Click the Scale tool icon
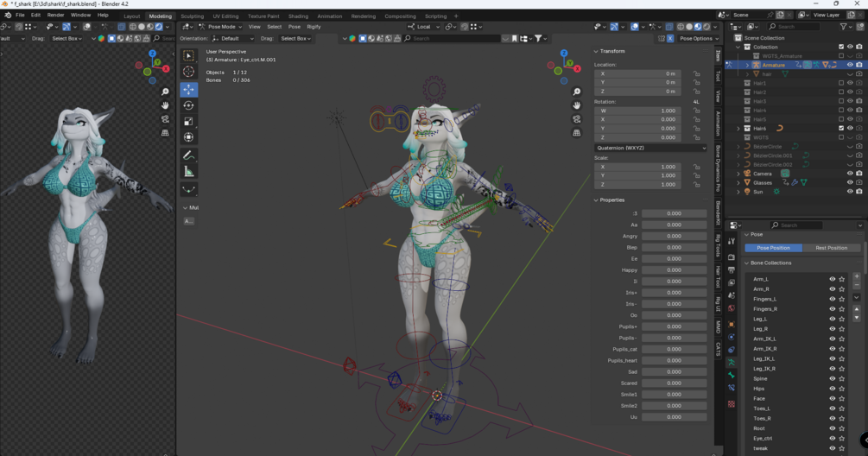 point(189,121)
